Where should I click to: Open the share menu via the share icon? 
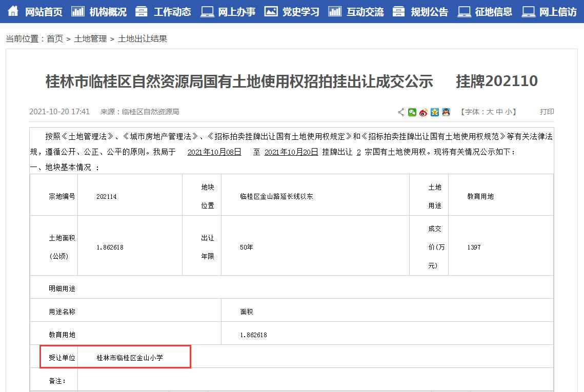pos(401,112)
